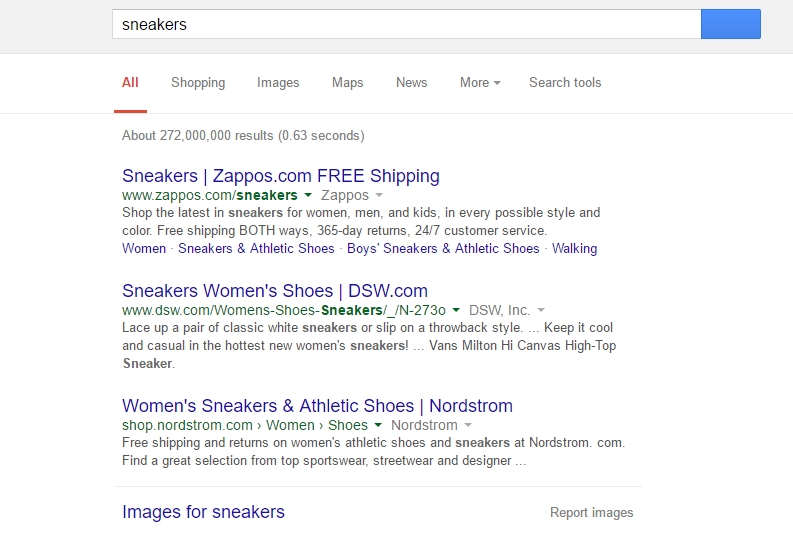Viewport: 793px width, 538px height.
Task: Open the Maps tab
Action: (347, 82)
